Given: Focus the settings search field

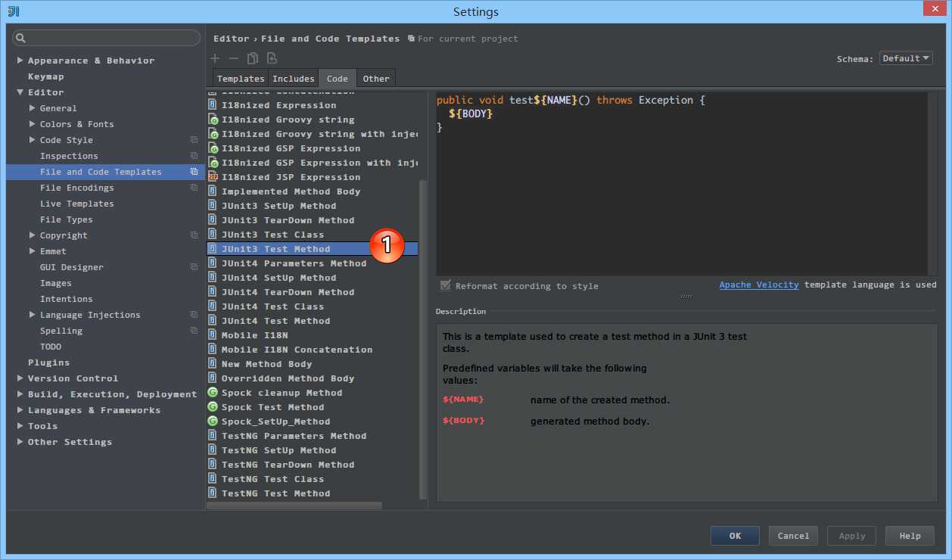Looking at the screenshot, I should point(106,38).
